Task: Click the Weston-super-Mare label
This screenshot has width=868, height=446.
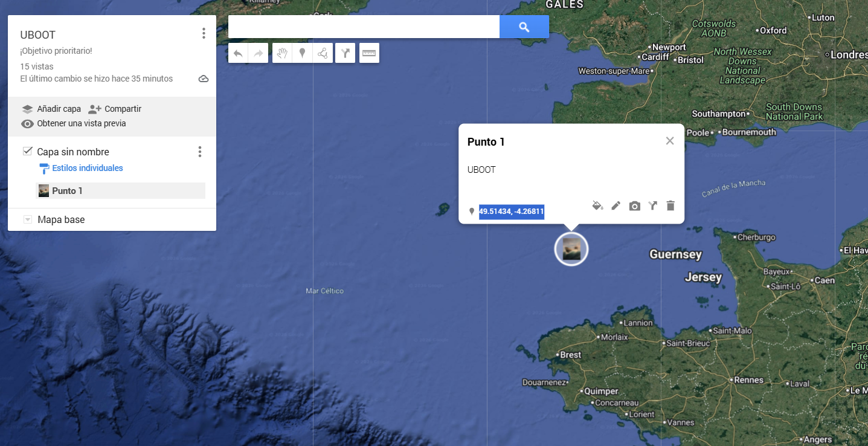Action: point(614,71)
